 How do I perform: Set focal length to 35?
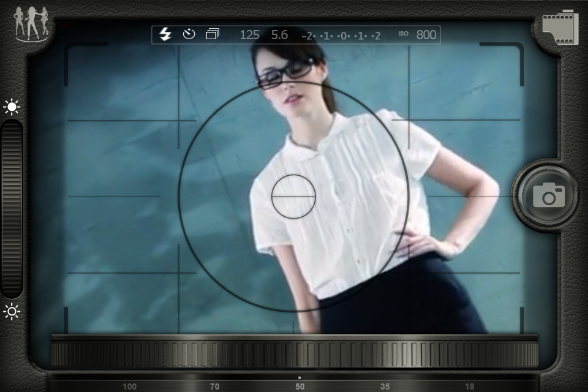385,386
